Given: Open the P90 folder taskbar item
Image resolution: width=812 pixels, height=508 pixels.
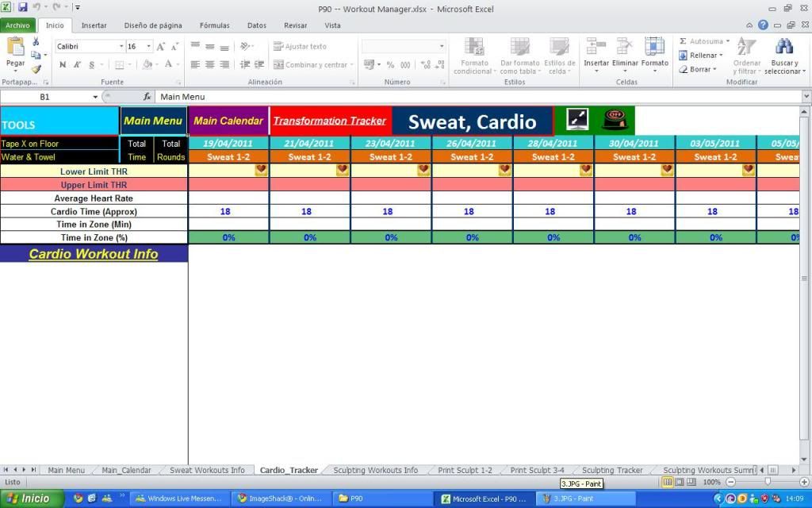Looking at the screenshot, I should [x=381, y=498].
